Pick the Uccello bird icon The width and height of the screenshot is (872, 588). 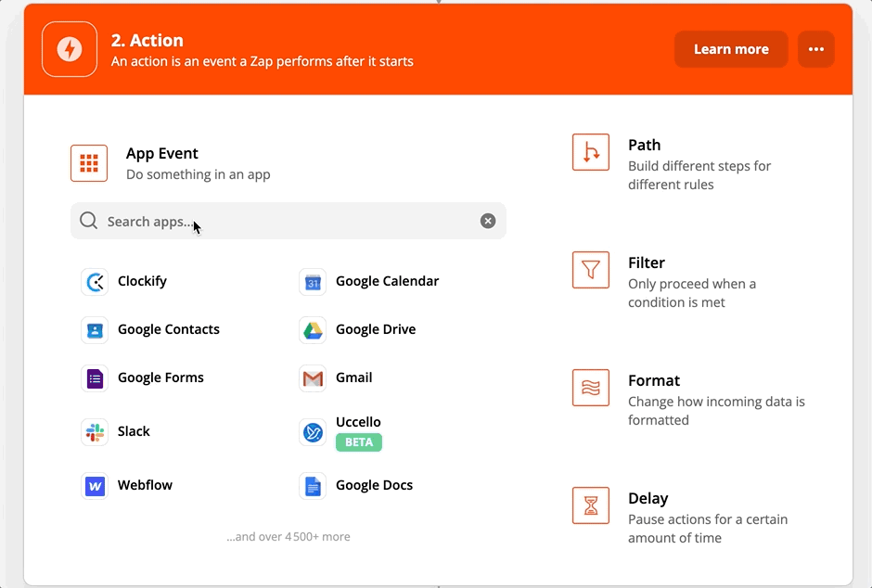pyautogui.click(x=313, y=432)
